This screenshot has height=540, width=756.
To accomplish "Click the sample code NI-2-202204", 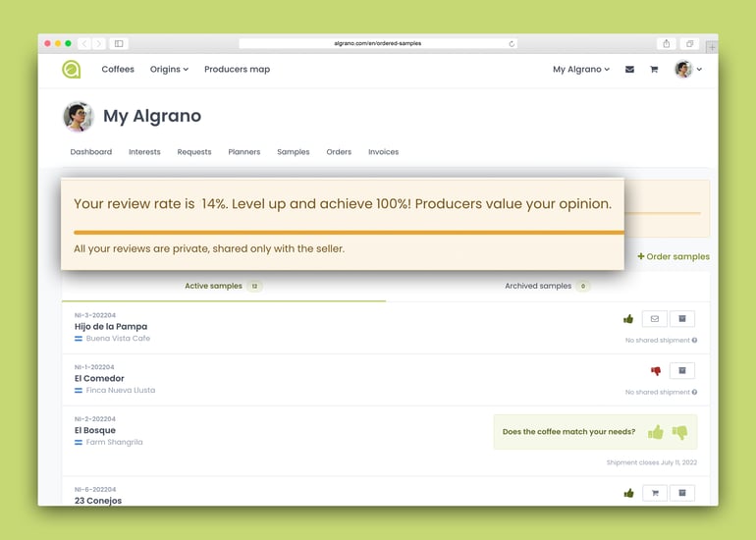I will tap(95, 419).
